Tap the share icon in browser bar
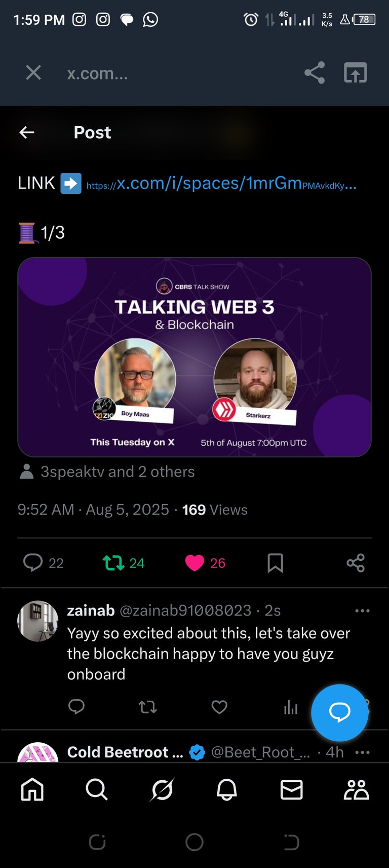 point(315,73)
